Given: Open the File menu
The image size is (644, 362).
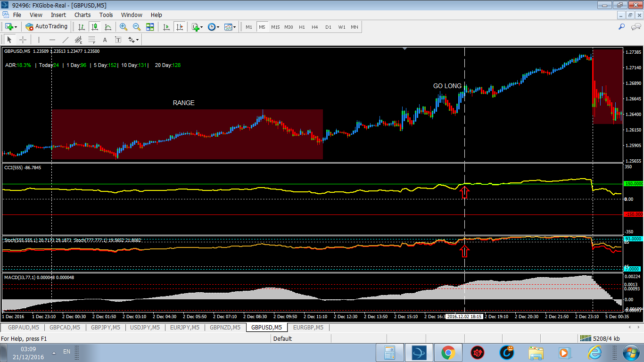Looking at the screenshot, I should [x=17, y=15].
